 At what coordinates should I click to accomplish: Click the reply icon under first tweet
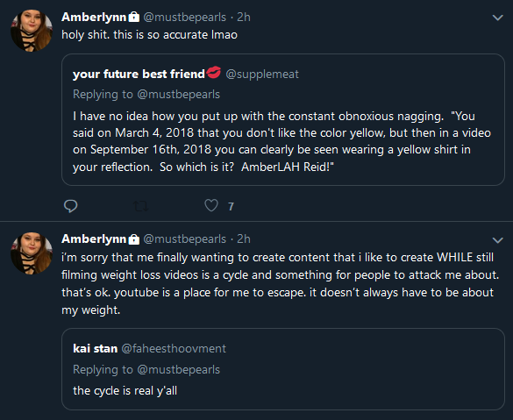pyautogui.click(x=70, y=206)
